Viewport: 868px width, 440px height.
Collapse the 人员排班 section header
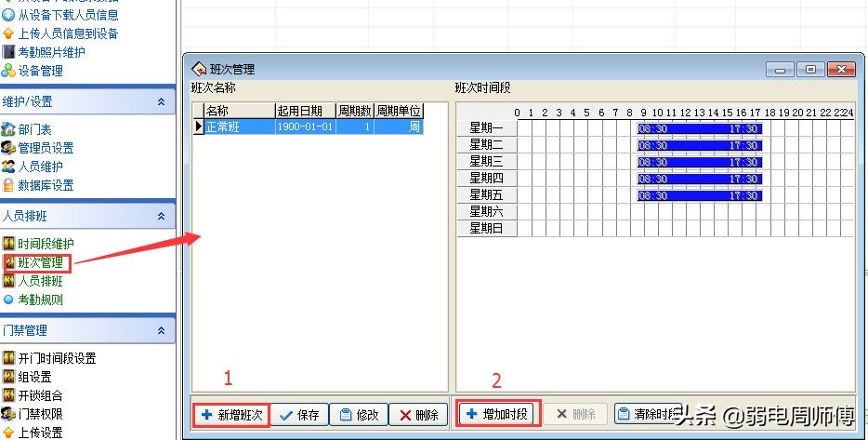tap(161, 216)
